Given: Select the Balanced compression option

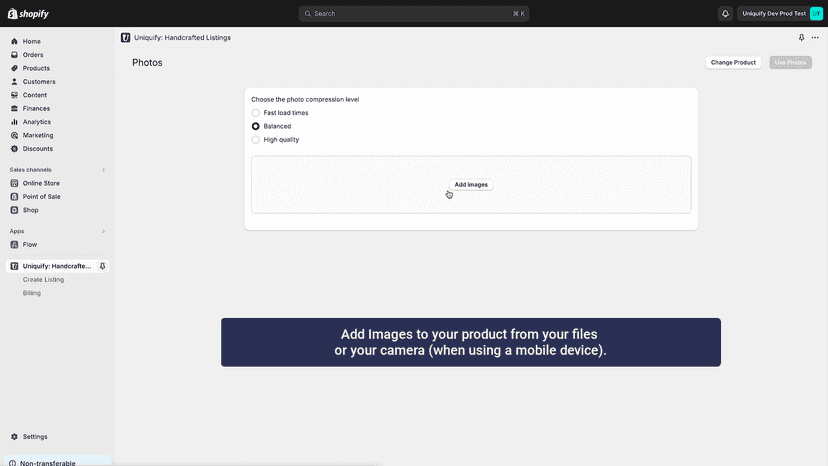Looking at the screenshot, I should point(256,126).
